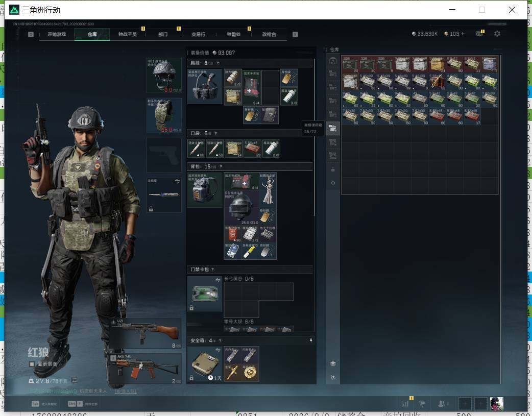Select the UZI weapon slot

coord(145,333)
